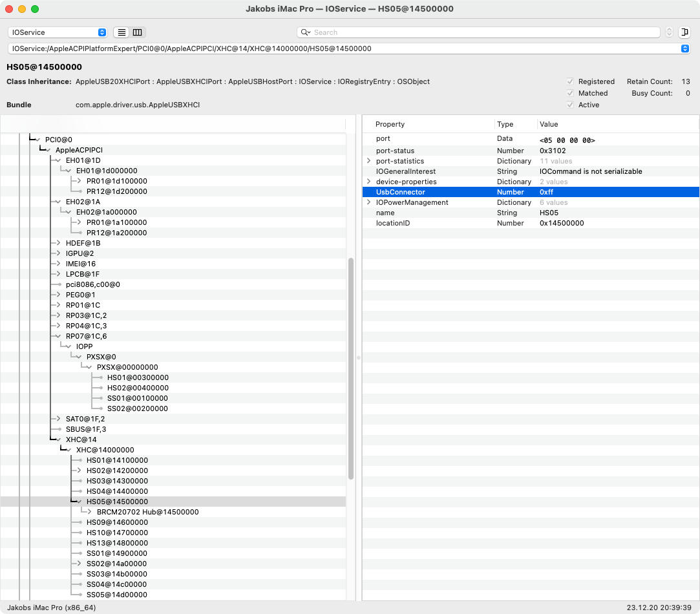Switch to column browser view mode
Viewport: 700px width, 614px height.
(x=137, y=32)
